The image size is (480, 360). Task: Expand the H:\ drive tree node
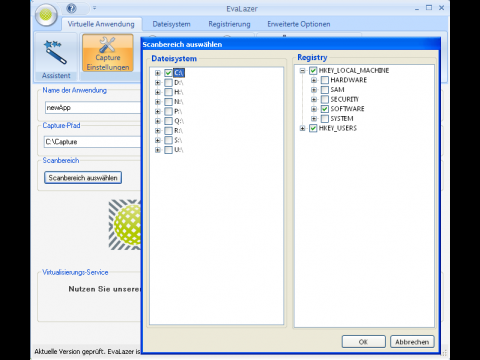coord(158,92)
